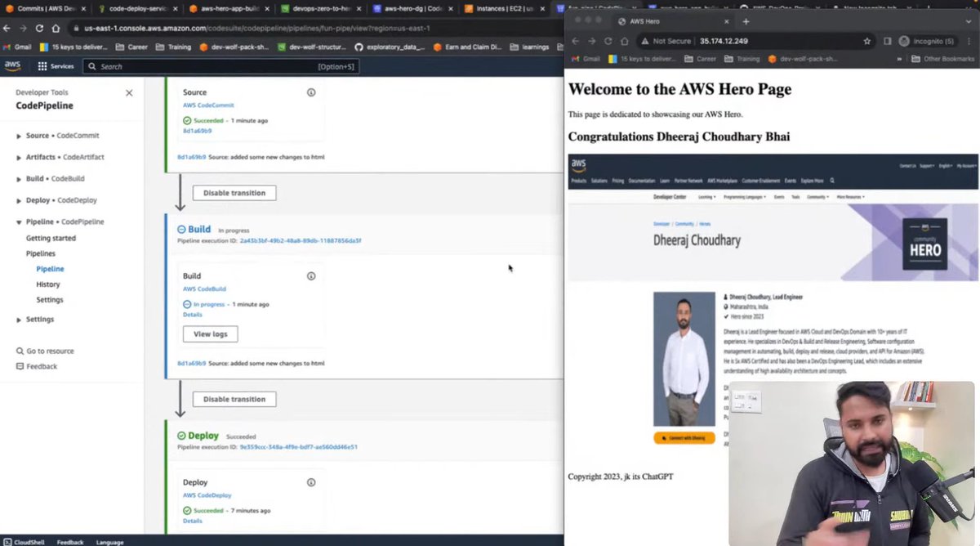Open Deploy pipeline execution ID 9e359ccc link
This screenshot has width=980, height=546.
298,447
